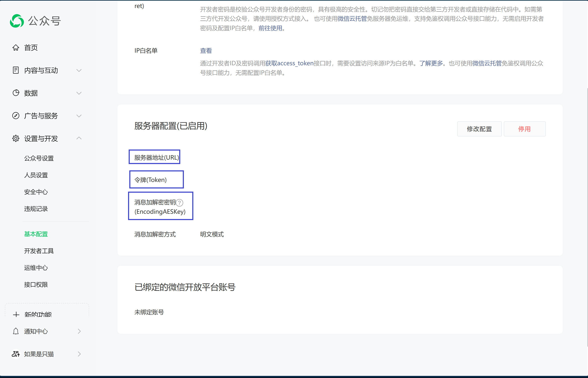Image resolution: width=588 pixels, height=378 pixels.
Task: Expand the 数据 section chevron
Action: click(x=79, y=93)
